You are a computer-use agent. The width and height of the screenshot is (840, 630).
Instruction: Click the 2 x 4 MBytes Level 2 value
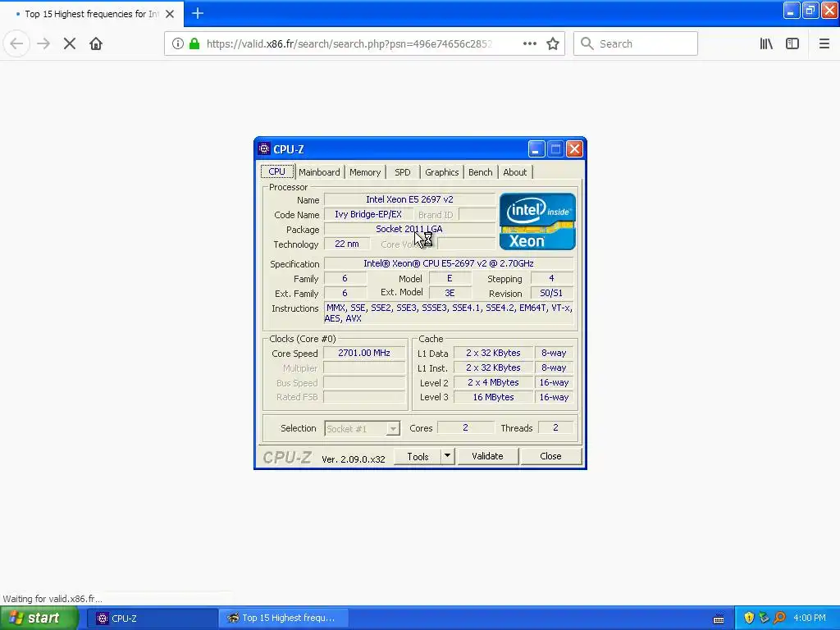[493, 382]
